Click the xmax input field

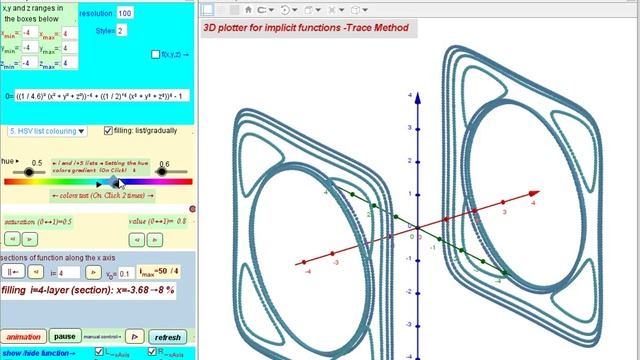(69, 33)
